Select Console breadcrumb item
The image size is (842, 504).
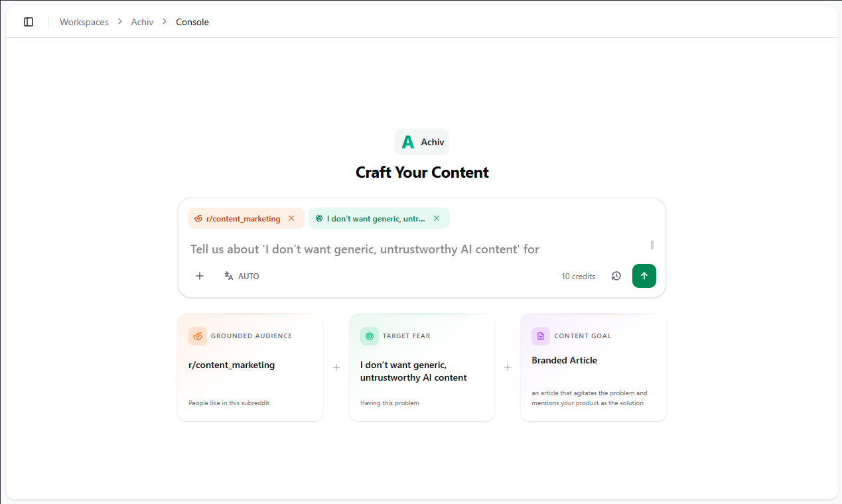[192, 22]
